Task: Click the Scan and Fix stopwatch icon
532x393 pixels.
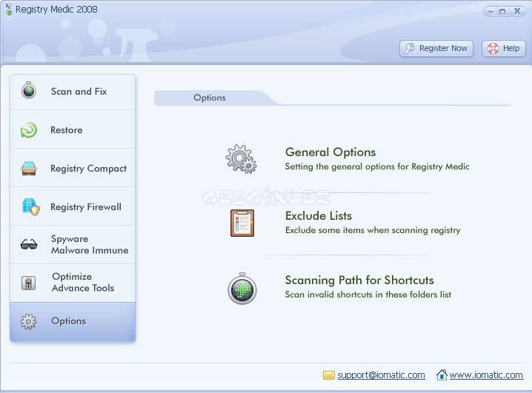Action: (x=28, y=90)
